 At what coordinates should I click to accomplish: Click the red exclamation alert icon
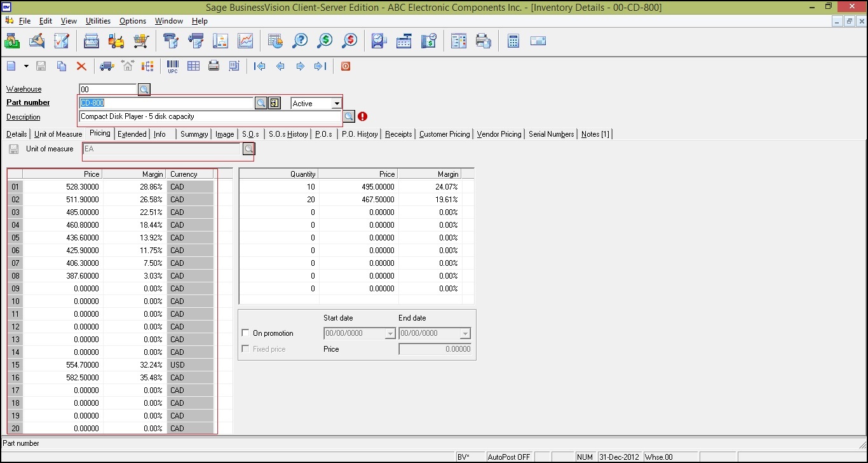(363, 116)
